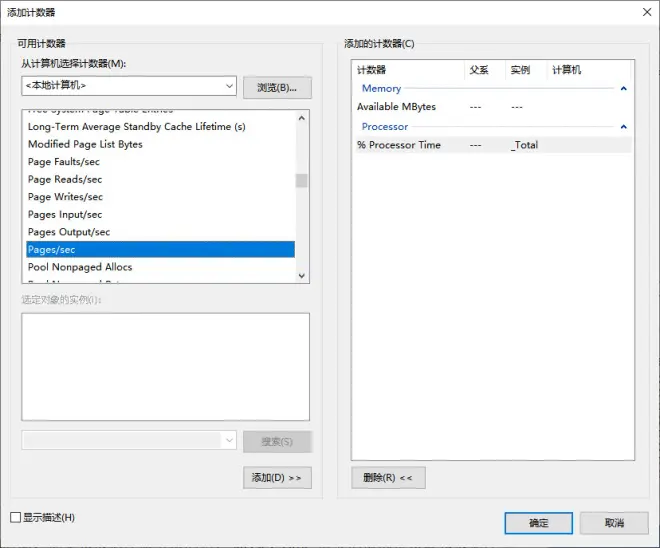Click the 浏览(B)... button

[x=277, y=88]
